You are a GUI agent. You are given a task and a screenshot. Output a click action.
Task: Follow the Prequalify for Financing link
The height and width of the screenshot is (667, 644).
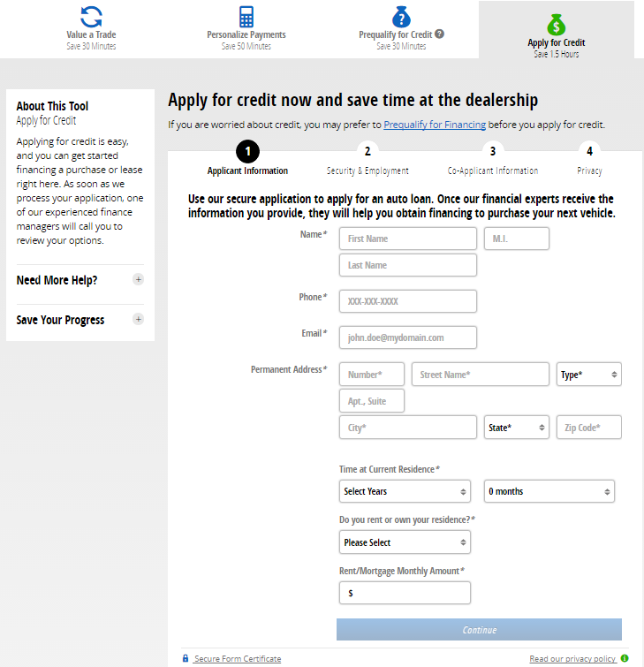pos(435,125)
